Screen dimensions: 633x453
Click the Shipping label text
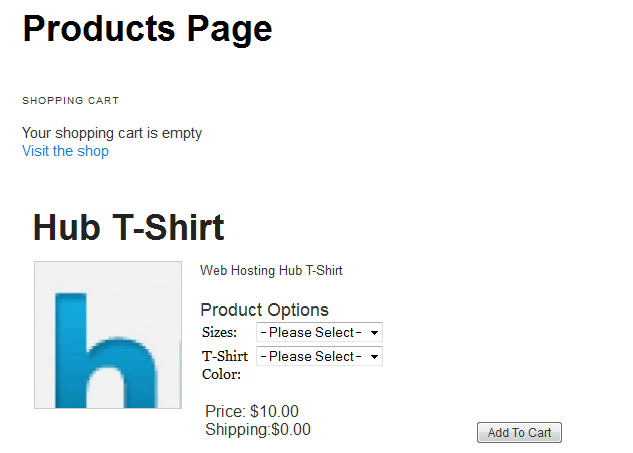pyautogui.click(x=237, y=430)
